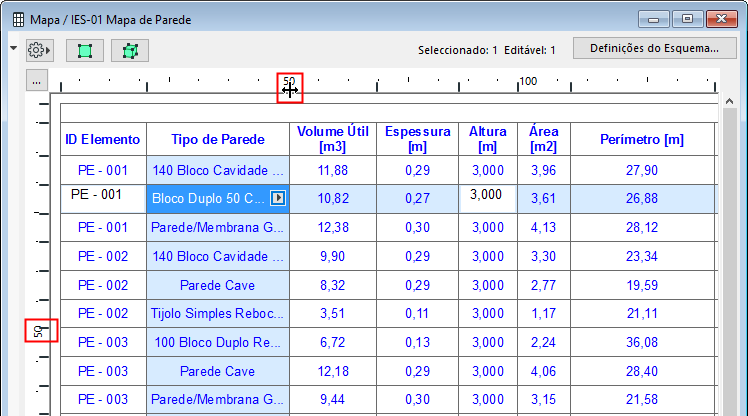Open the popup arrow in Bloco Duplo 50 cell

pos(278,198)
